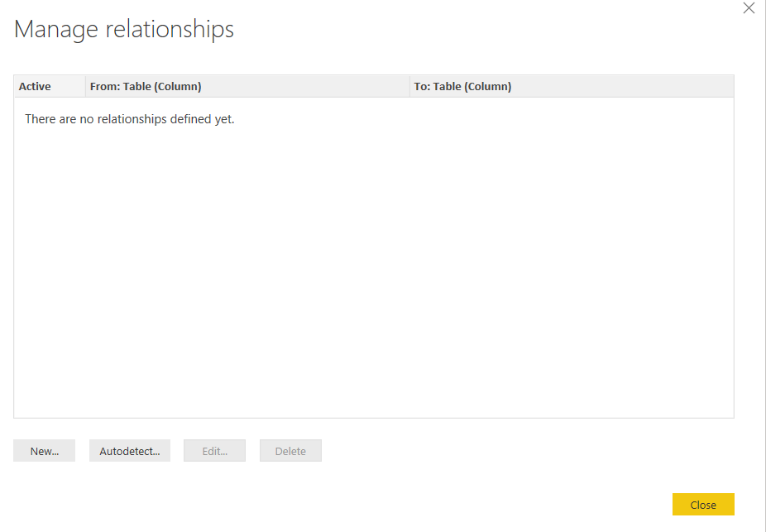Click the bottom edge of the relationships list
Screen dimensions: 766x532
point(374,418)
